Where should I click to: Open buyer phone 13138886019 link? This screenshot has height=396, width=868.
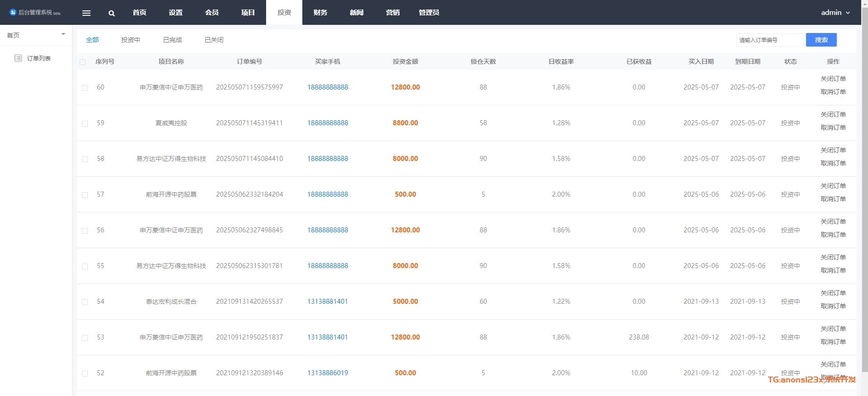328,373
